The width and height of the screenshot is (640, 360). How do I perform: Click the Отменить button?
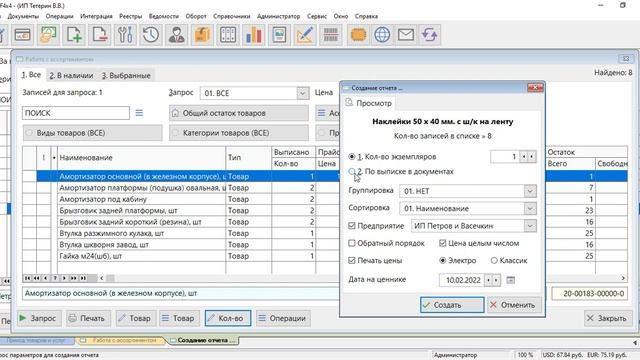(x=514, y=305)
